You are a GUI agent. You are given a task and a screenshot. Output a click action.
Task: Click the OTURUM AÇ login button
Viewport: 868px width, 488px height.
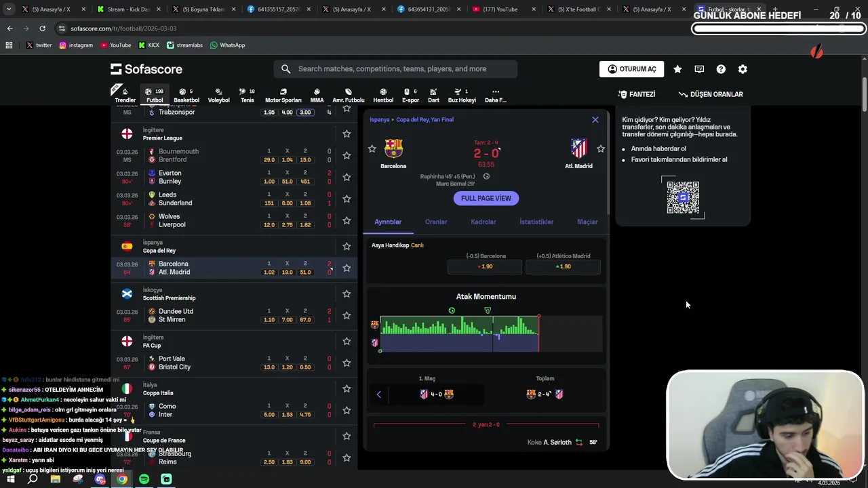click(x=631, y=69)
